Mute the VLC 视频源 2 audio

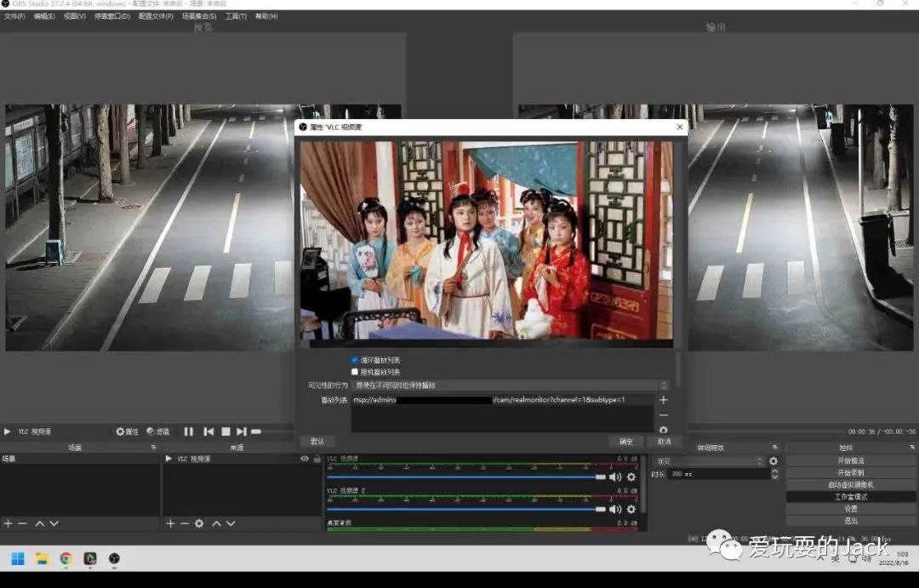[x=615, y=510]
